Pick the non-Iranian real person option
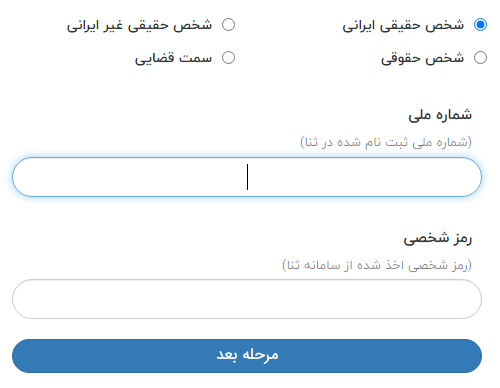The image size is (500, 388). 228,25
